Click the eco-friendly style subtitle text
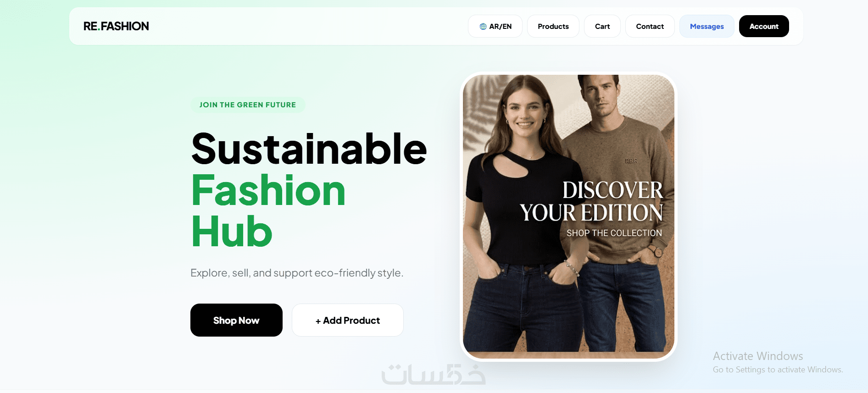This screenshot has height=393, width=868. point(297,273)
